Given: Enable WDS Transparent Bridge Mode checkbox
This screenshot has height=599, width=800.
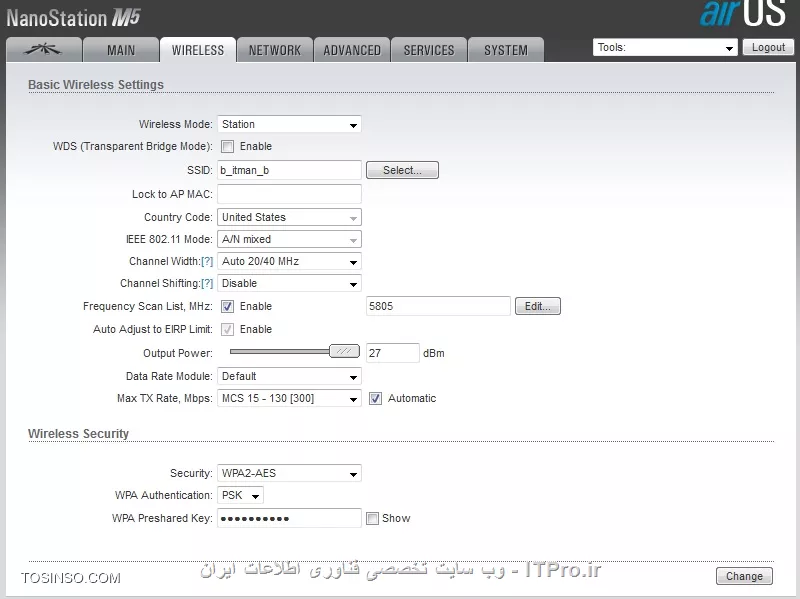Looking at the screenshot, I should click(228, 146).
